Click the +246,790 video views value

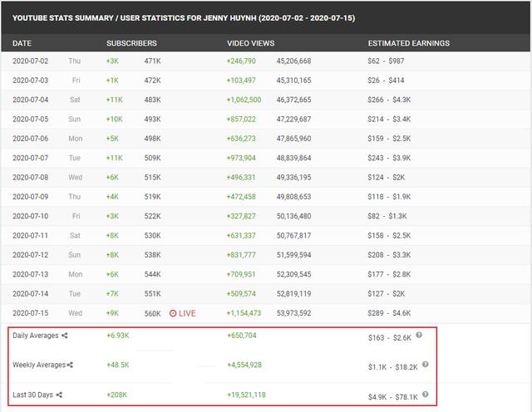241,61
